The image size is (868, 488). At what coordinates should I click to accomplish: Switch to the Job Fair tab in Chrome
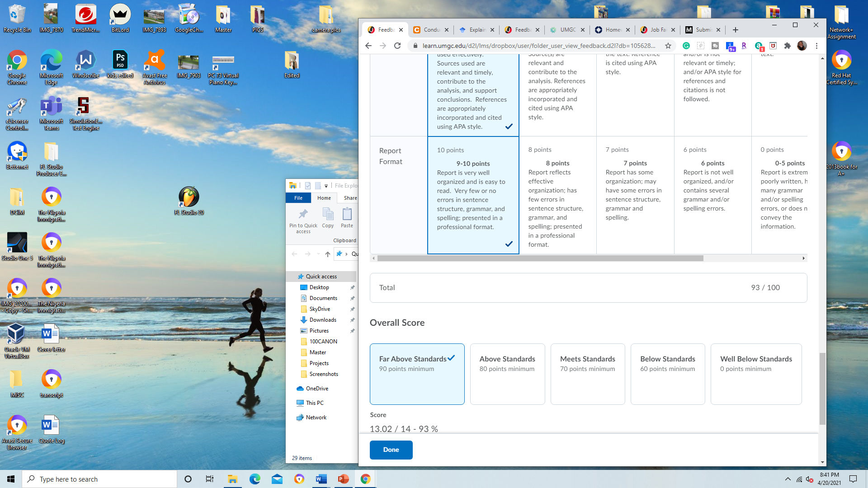click(x=658, y=30)
